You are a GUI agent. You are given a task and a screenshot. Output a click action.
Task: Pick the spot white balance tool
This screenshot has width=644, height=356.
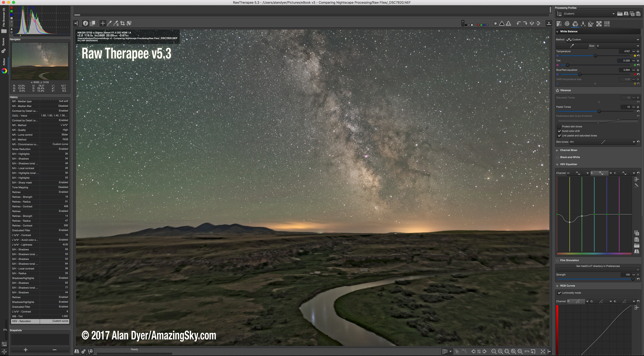[110, 23]
